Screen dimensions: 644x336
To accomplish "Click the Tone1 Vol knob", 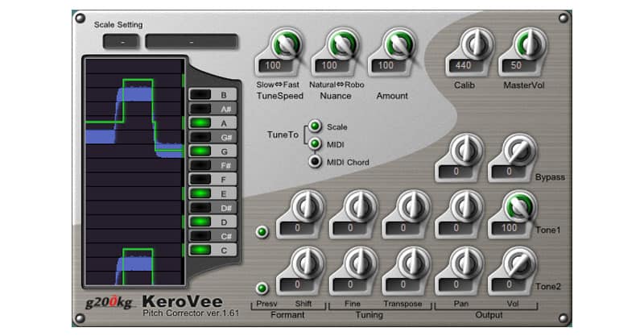I will [519, 206].
